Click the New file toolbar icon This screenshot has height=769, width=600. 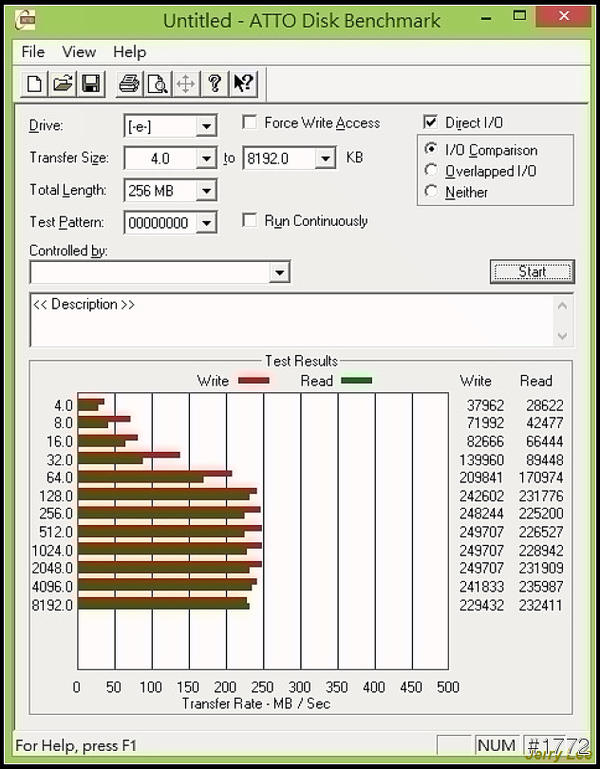point(34,84)
